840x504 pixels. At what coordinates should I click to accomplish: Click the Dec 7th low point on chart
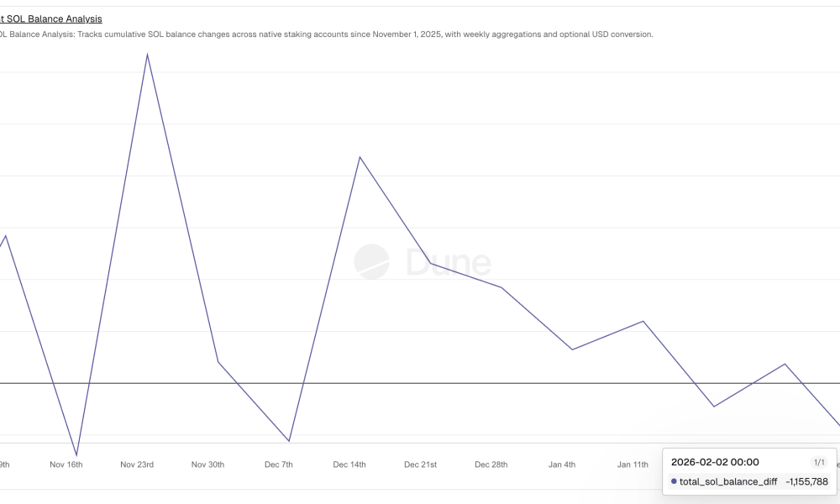point(289,440)
